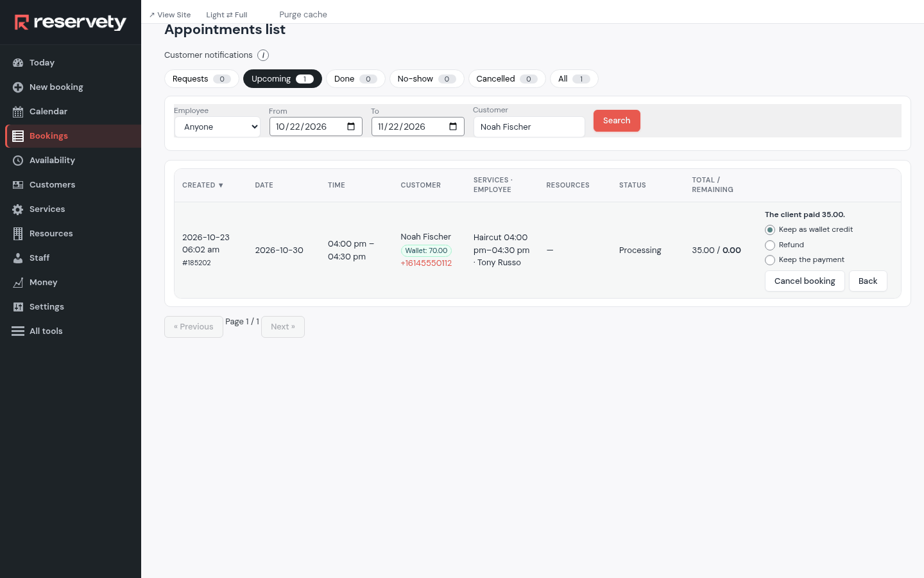Open the Services gear icon
This screenshot has width=924, height=578.
tap(18, 209)
